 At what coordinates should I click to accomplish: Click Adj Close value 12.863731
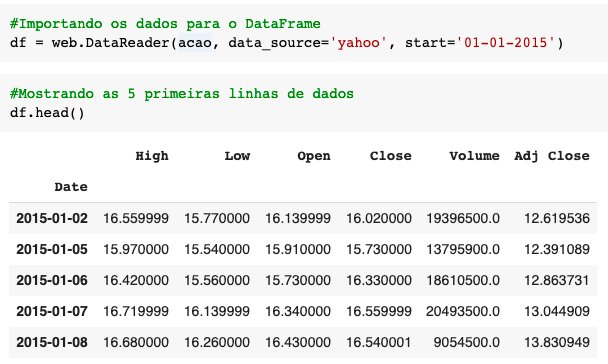(x=557, y=280)
